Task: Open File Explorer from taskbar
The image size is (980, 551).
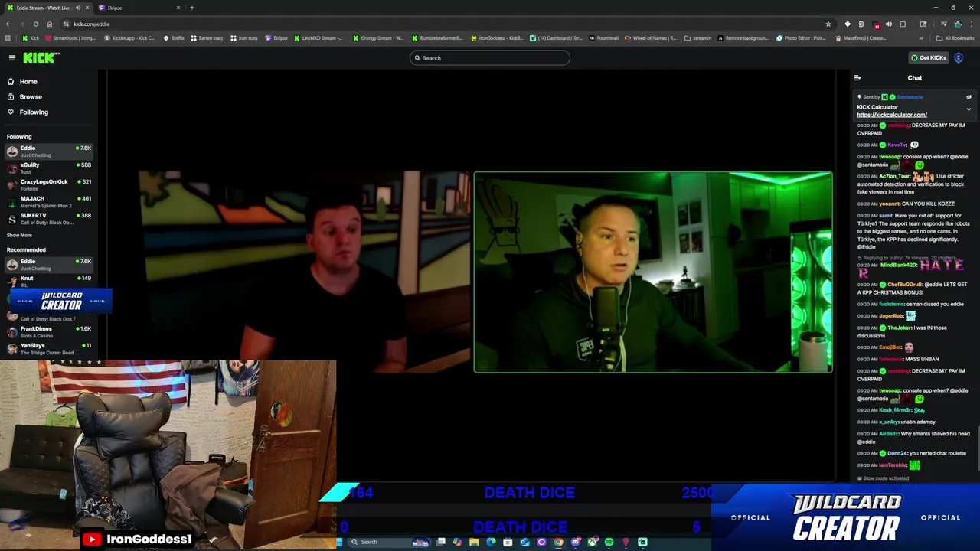Action: pos(474,542)
